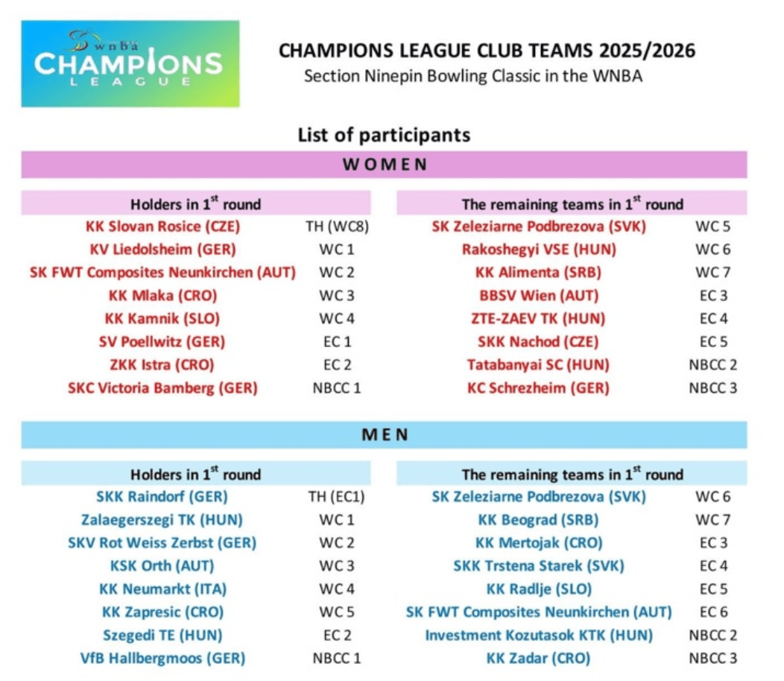Select KV Liedolsheim (GER) in women's holders
Image resolution: width=784 pixels, height=681 pixels.
tap(162, 249)
